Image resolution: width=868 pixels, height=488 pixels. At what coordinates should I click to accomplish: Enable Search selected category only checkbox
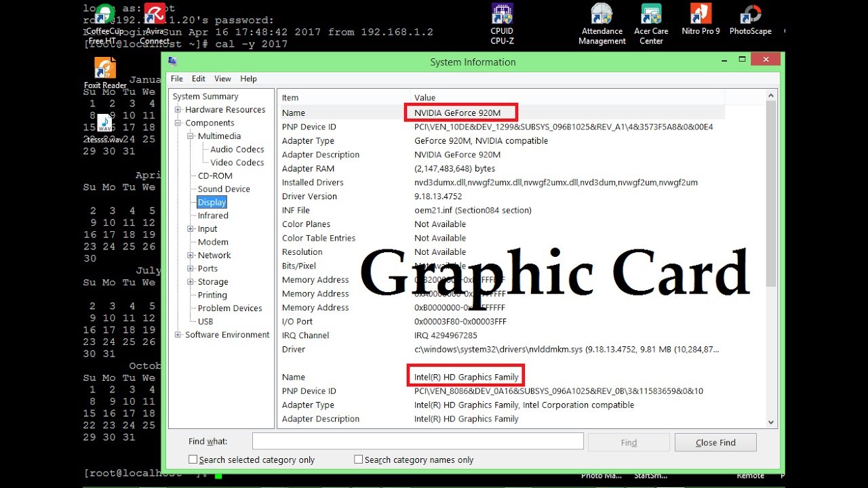(193, 460)
